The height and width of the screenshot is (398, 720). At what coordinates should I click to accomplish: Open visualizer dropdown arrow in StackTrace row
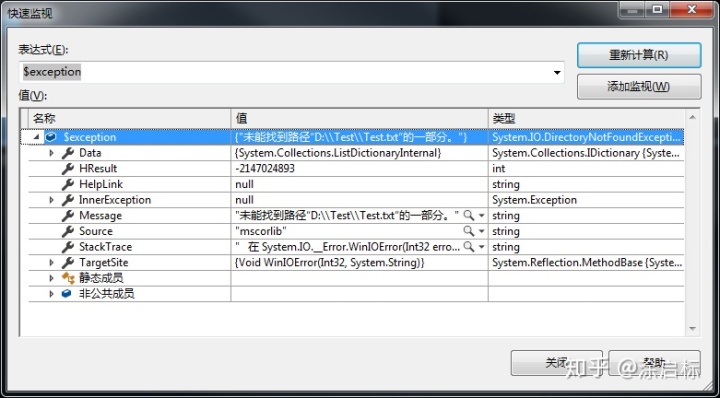click(481, 247)
